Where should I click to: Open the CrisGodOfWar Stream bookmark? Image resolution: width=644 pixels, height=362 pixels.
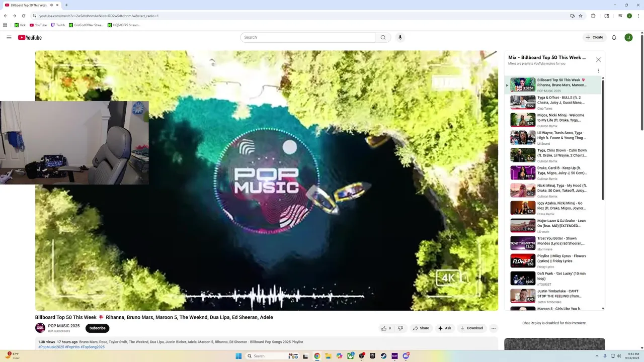(86, 25)
